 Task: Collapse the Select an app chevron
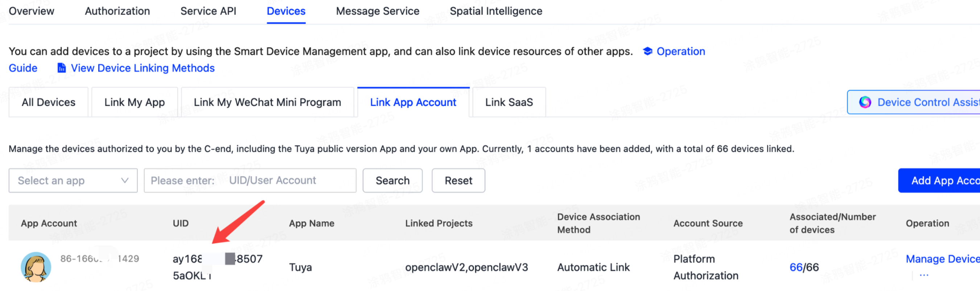[124, 180]
